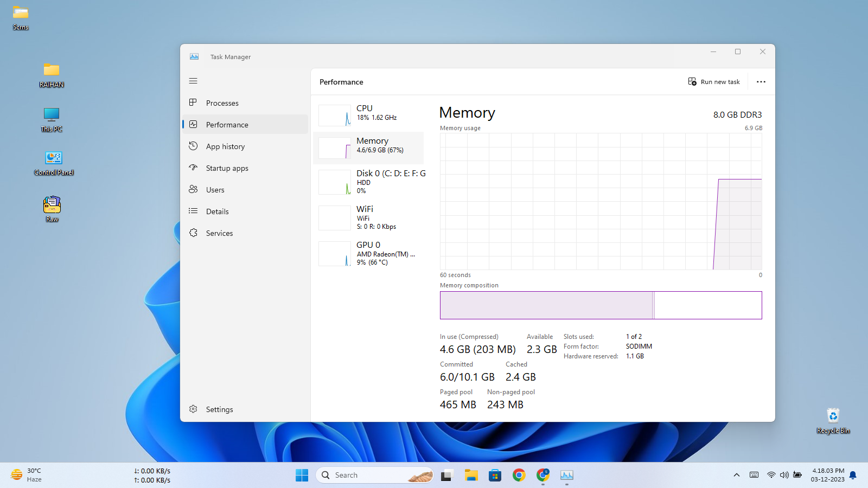Select the Disk 0 HDD item
868x488 pixels.
pos(369,182)
